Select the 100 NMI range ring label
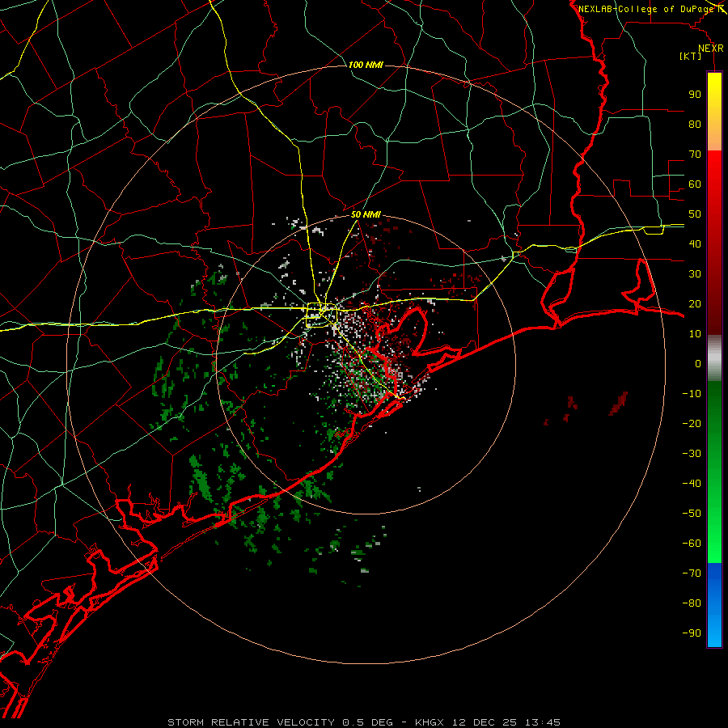 [x=366, y=65]
